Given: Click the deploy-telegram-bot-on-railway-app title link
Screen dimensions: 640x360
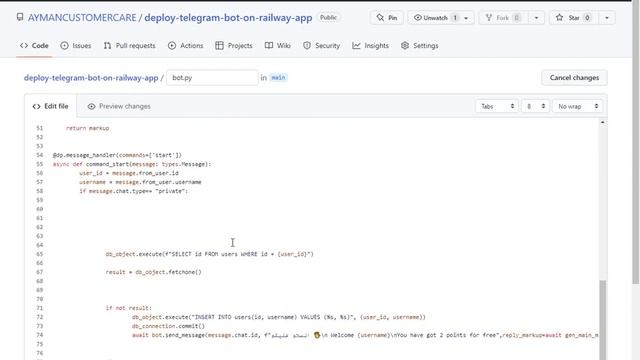Looking at the screenshot, I should (228, 18).
